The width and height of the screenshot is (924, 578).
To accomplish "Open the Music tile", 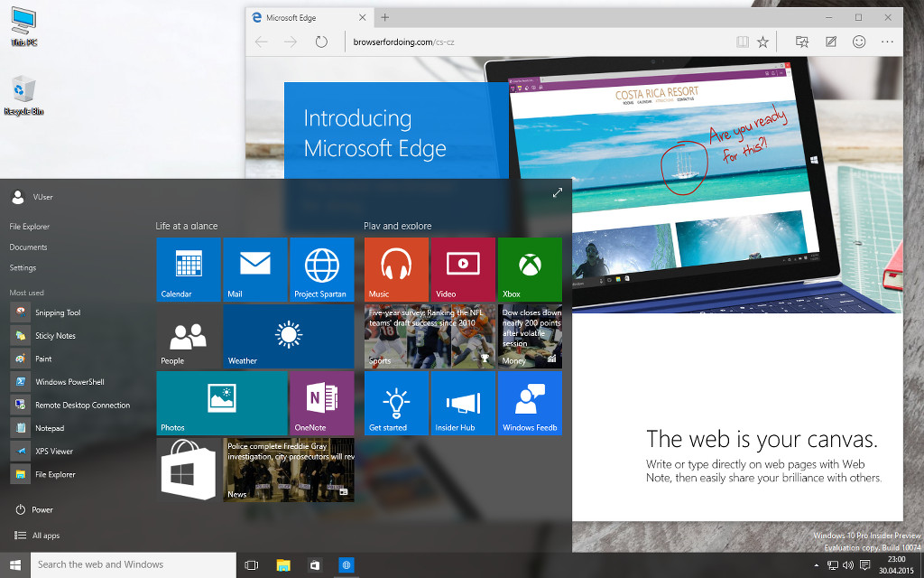I will (397, 269).
